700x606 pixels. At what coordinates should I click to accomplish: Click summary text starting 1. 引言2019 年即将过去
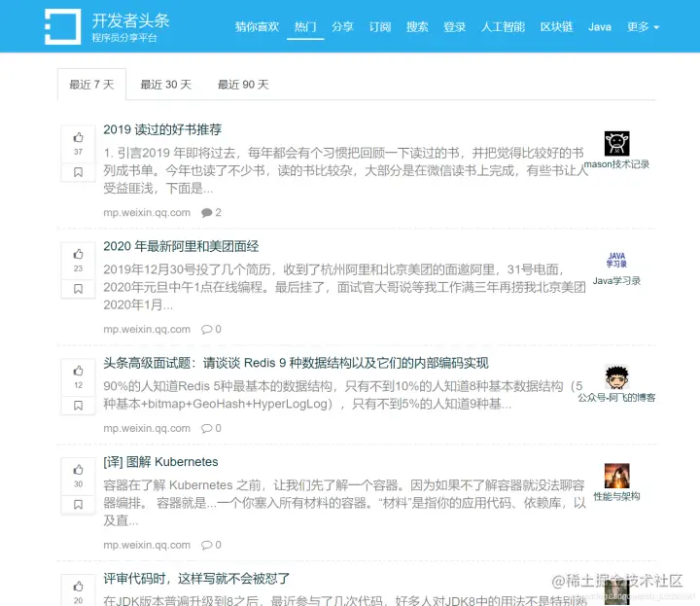point(346,170)
